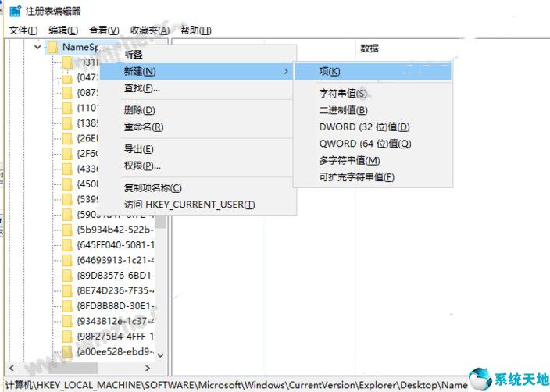The image size is (550, 392).
Task: Select the {8E74D236-7F35- key
Action: tap(115, 291)
